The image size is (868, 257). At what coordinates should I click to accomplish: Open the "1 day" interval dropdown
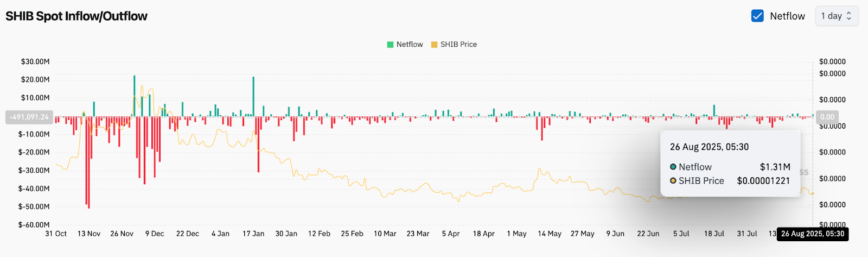coord(836,16)
